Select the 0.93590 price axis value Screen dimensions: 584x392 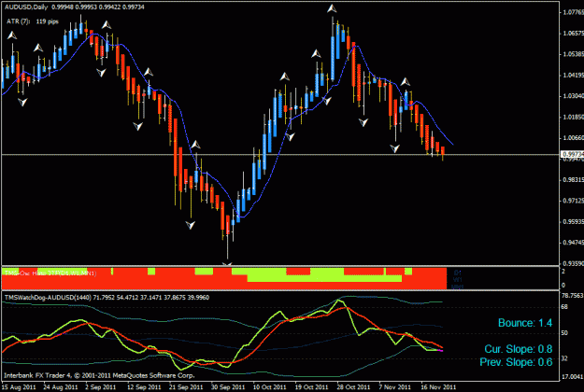tap(574, 264)
